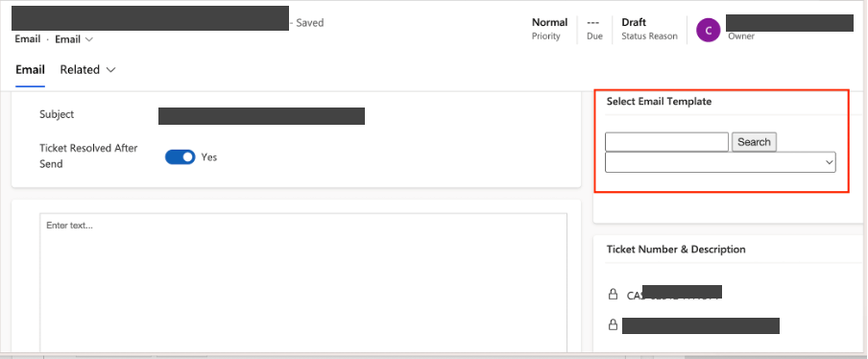Toggle the Ticket Resolved After Send switch
868x359 pixels.
[180, 157]
